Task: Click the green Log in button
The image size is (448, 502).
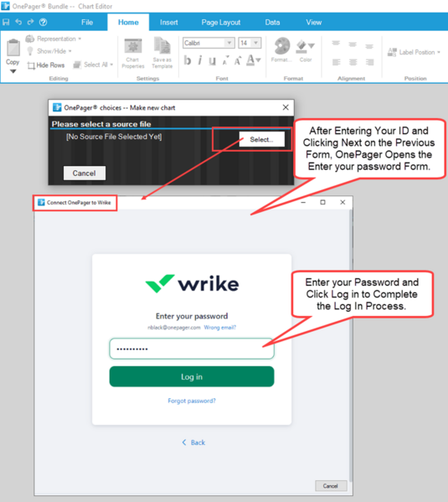Action: pyautogui.click(x=192, y=377)
